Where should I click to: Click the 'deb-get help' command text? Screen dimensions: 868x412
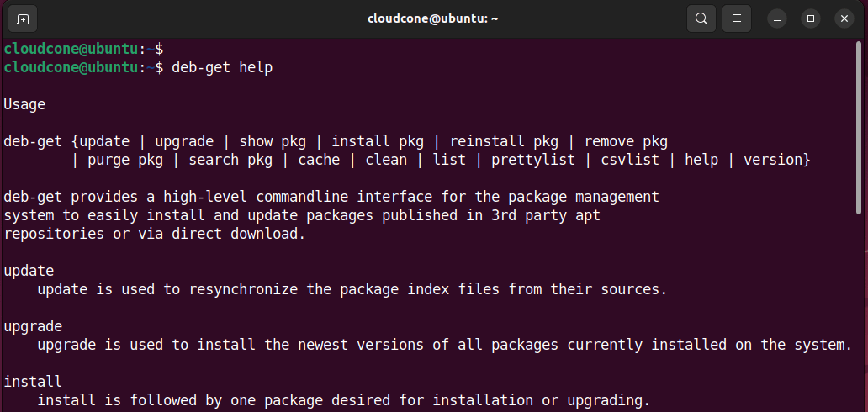tap(222, 67)
